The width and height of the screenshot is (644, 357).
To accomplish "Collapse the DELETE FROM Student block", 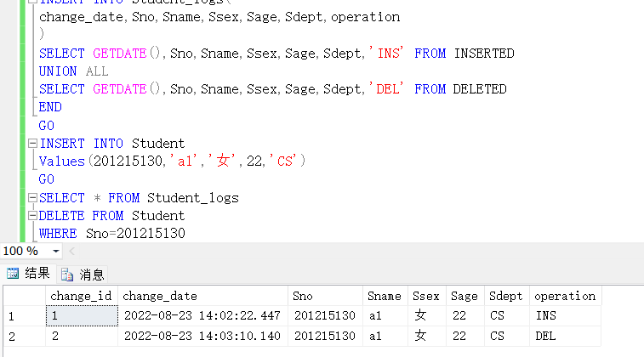I will 32,215.
